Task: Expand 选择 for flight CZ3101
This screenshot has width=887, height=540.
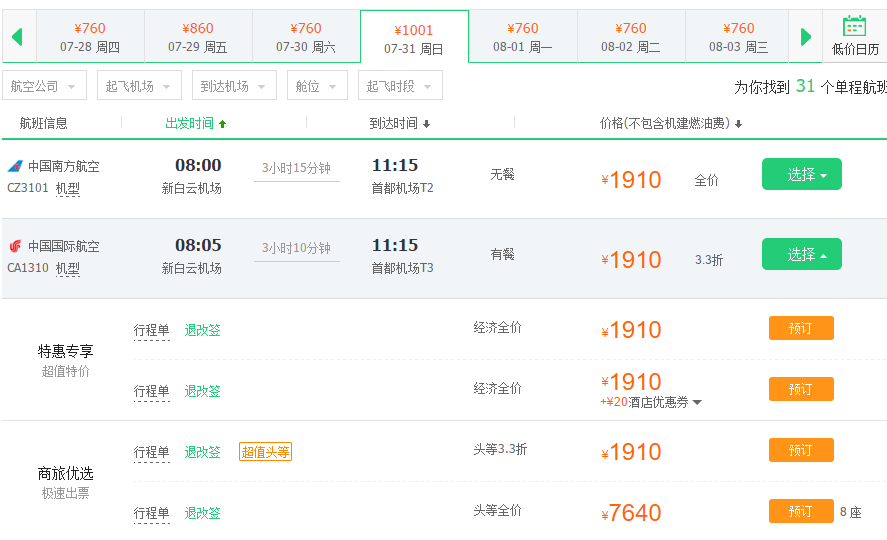Action: click(x=802, y=174)
